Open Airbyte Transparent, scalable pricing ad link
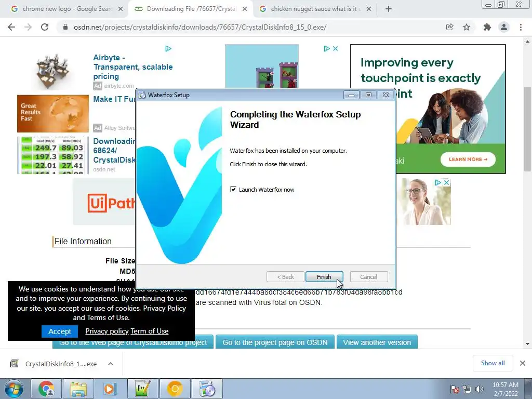The height and width of the screenshot is (399, 532). 133,67
